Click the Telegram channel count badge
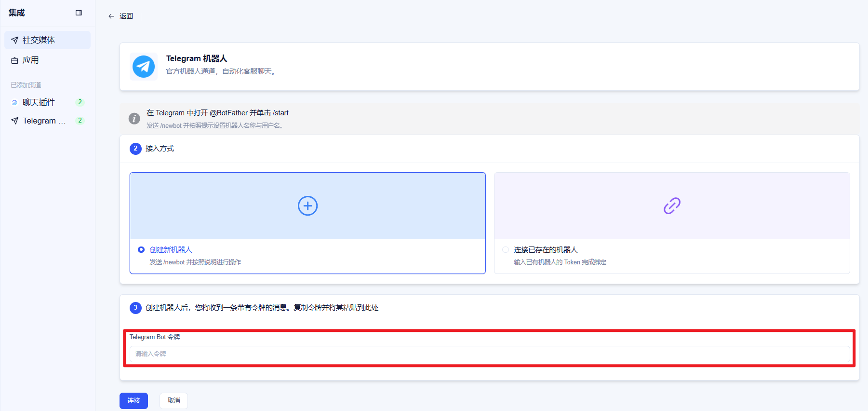The height and width of the screenshot is (411, 868). pos(80,121)
